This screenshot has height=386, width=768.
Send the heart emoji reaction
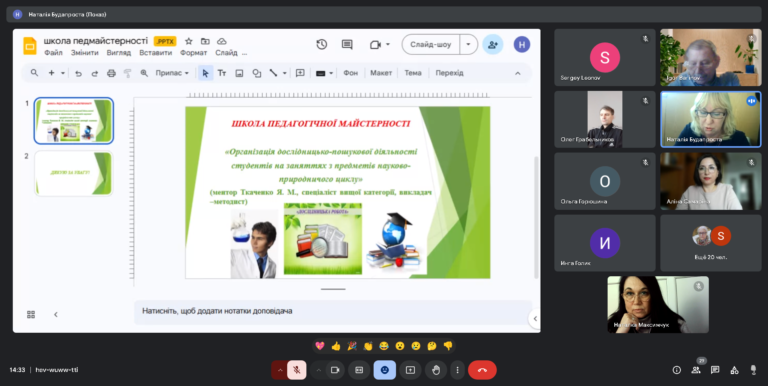[320, 346]
